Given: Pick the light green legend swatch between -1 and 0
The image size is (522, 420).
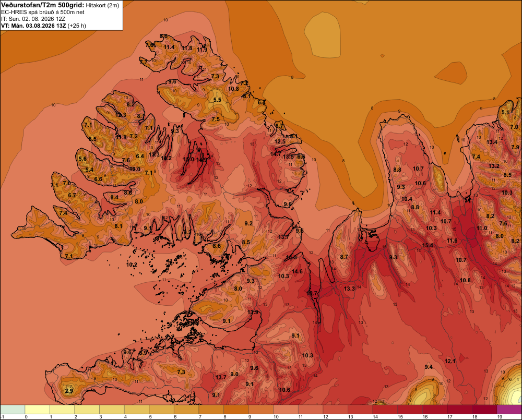Looking at the screenshot, I should 13,409.
